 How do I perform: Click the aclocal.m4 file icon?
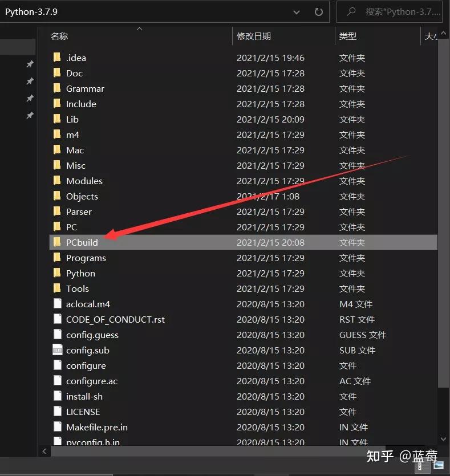coord(58,304)
